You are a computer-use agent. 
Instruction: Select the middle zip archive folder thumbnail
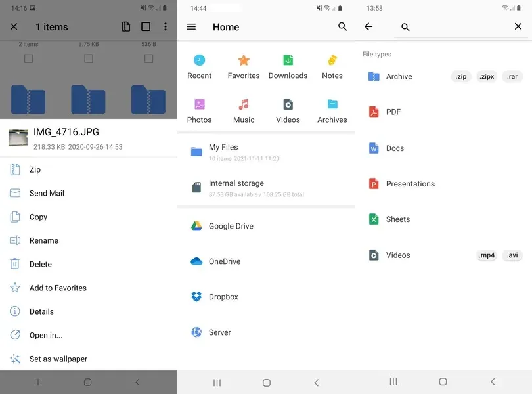pos(88,99)
